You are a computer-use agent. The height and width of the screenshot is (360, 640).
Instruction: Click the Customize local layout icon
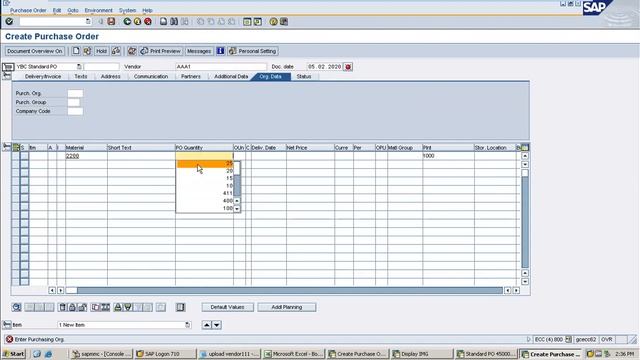click(284, 21)
